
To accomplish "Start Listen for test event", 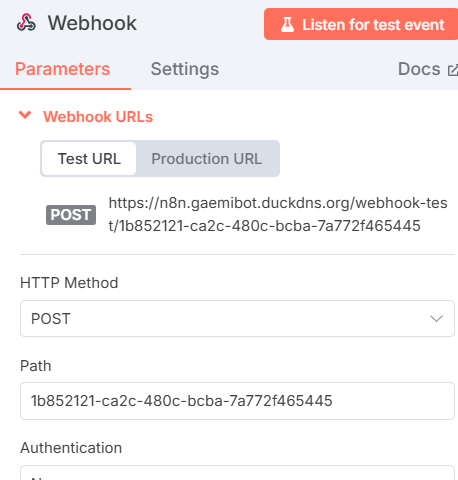I will click(x=361, y=24).
